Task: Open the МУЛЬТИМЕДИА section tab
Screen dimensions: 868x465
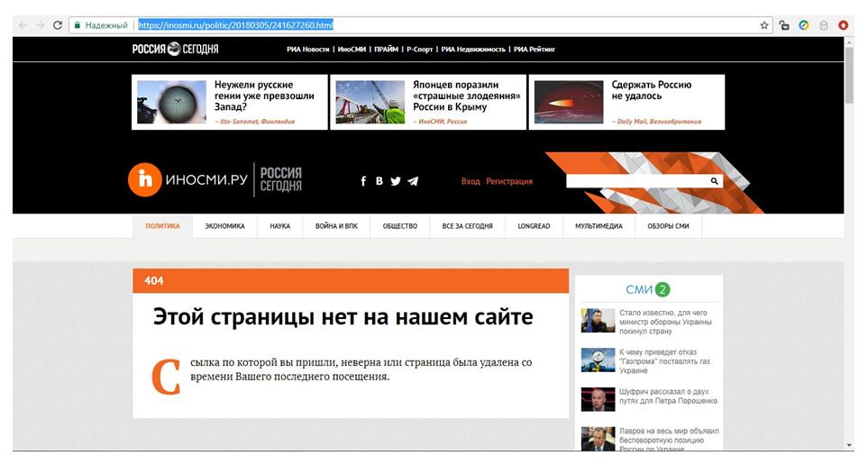Action: coord(598,226)
